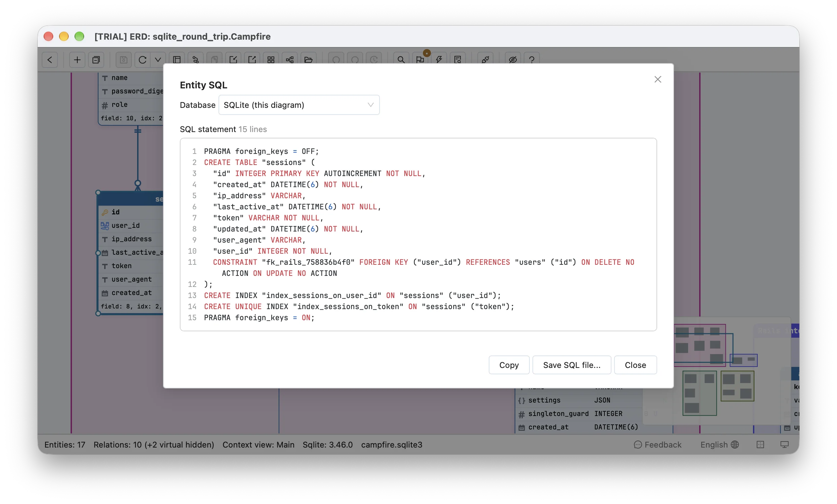Viewport: 837px width, 504px height.
Task: Click the back arrow toolbar icon
Action: 50,60
